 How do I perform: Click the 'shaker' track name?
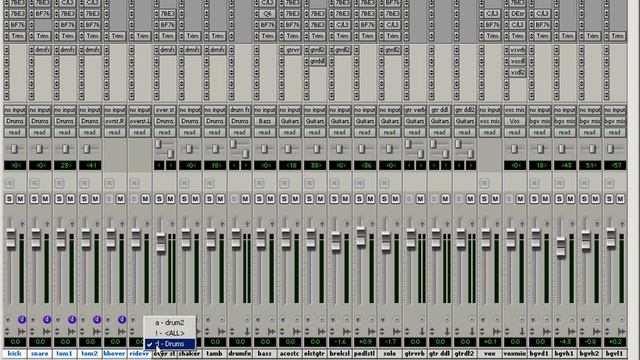coord(189,353)
